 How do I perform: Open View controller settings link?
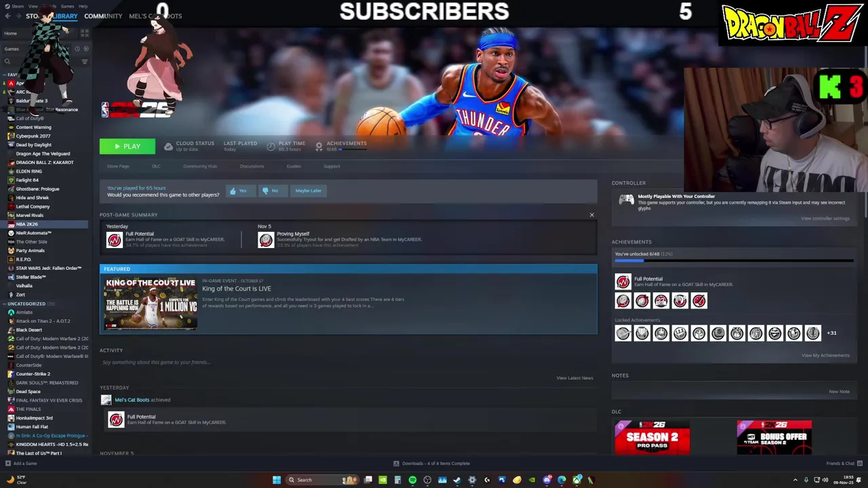coord(825,218)
